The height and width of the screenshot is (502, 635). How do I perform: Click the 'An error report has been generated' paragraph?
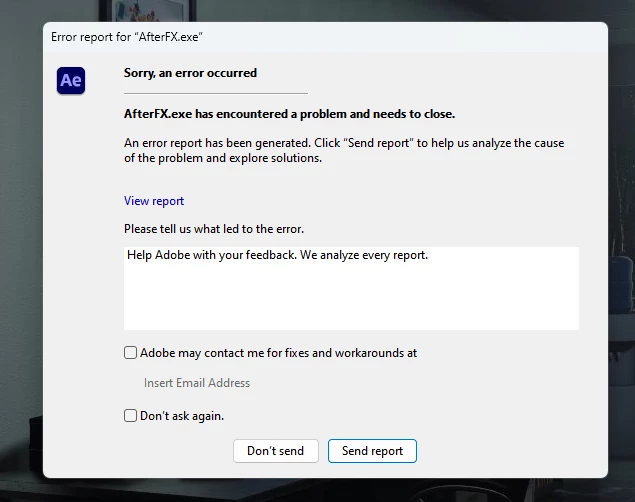pos(344,150)
